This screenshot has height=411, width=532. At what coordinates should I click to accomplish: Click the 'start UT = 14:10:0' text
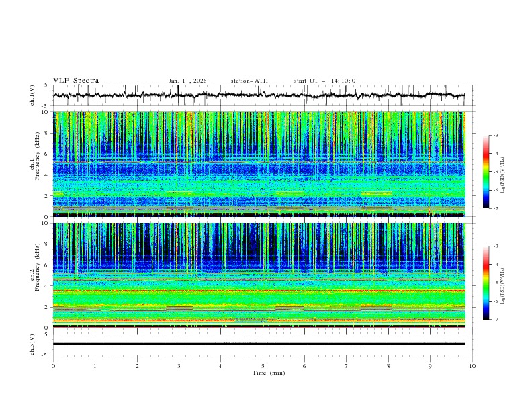click(324, 81)
